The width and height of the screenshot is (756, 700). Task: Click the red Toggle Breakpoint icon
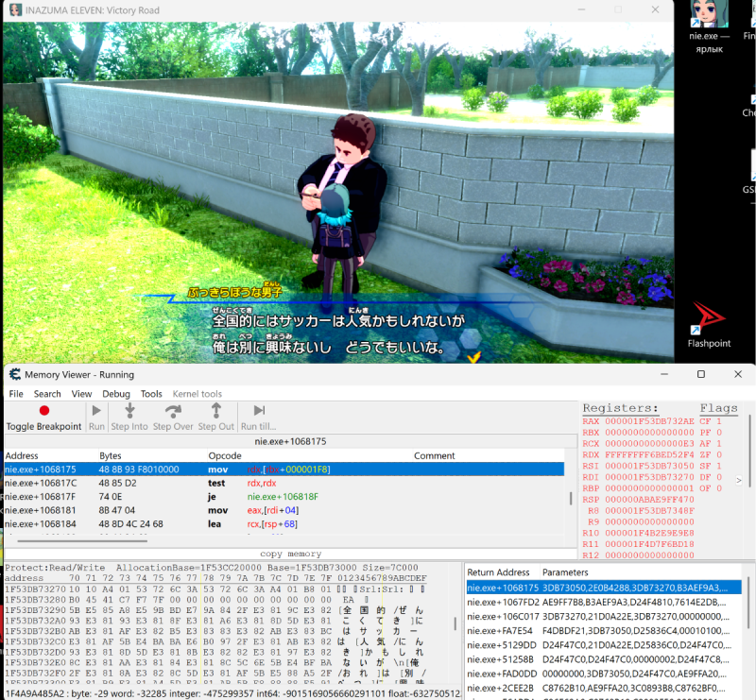[43, 410]
